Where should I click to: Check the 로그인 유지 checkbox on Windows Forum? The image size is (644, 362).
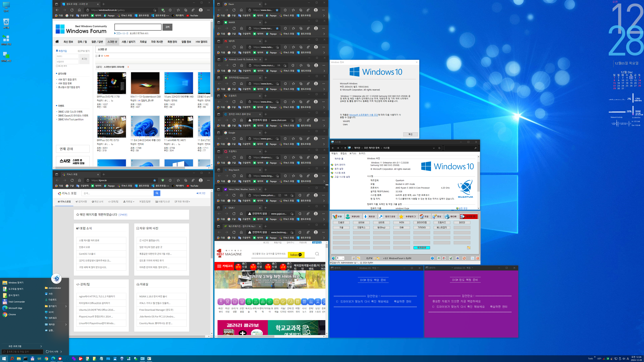click(57, 66)
